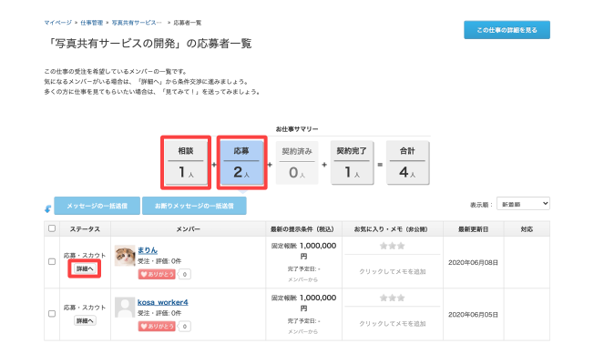Toggle the select-all checkbox in table header
The width and height of the screenshot is (594, 364).
52,228
